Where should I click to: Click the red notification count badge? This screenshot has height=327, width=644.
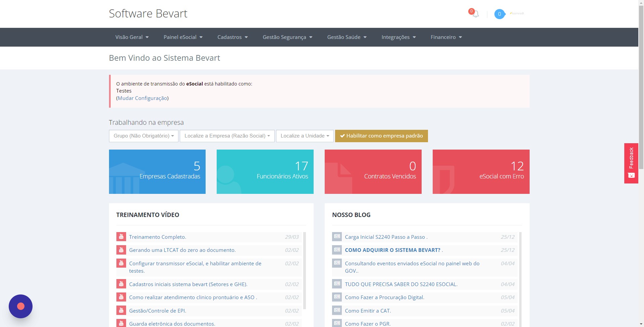coord(471,11)
